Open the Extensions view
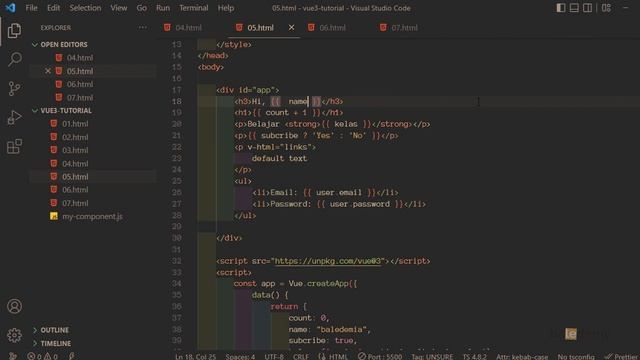The height and width of the screenshot is (360, 640). click(14, 147)
